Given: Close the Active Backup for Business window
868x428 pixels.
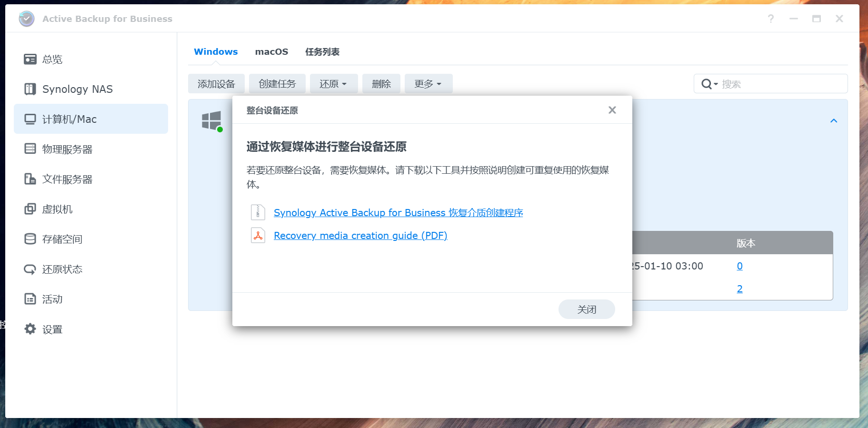Looking at the screenshot, I should (839, 19).
